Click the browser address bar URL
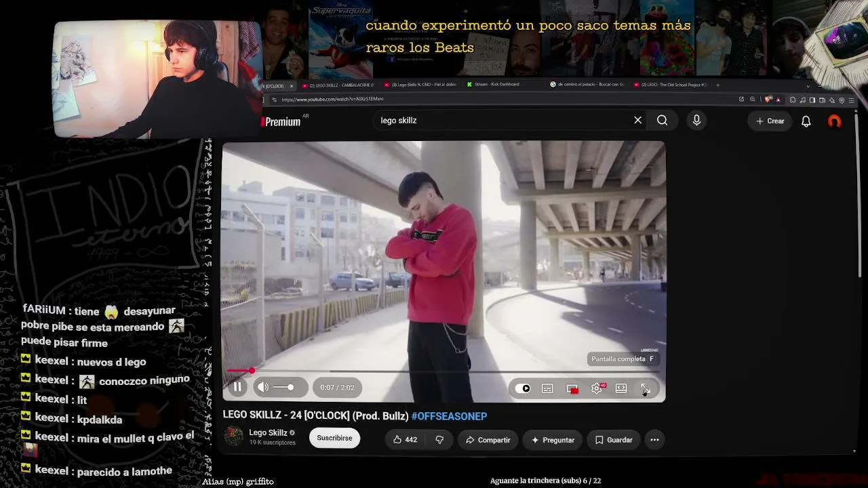Screen dimensions: 868x488 (x=332, y=100)
